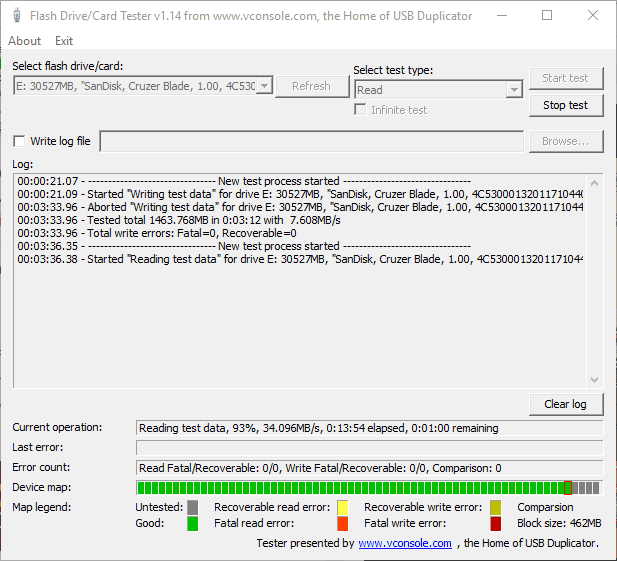Close the Flash Drive Tester window
This screenshot has height=561, width=617.
coord(593,16)
